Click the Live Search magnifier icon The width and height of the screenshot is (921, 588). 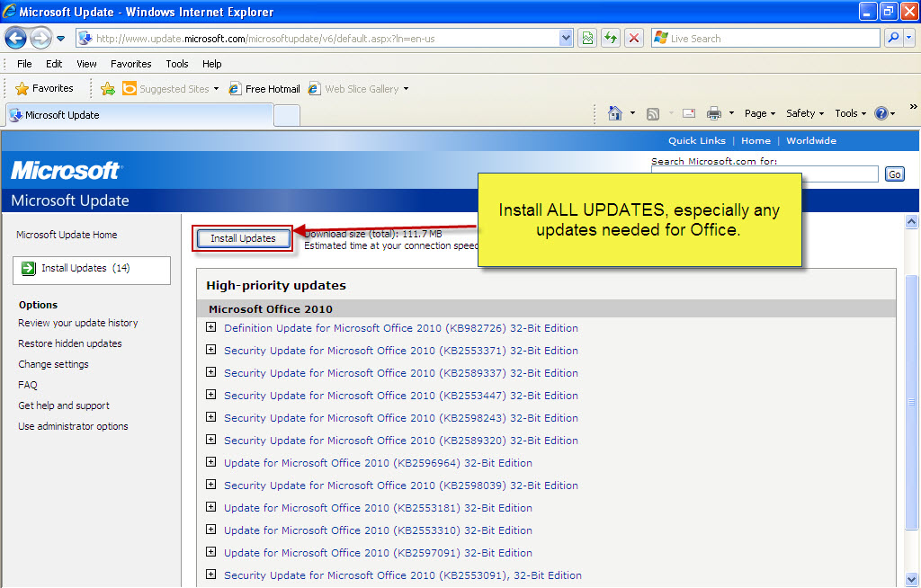click(x=893, y=38)
